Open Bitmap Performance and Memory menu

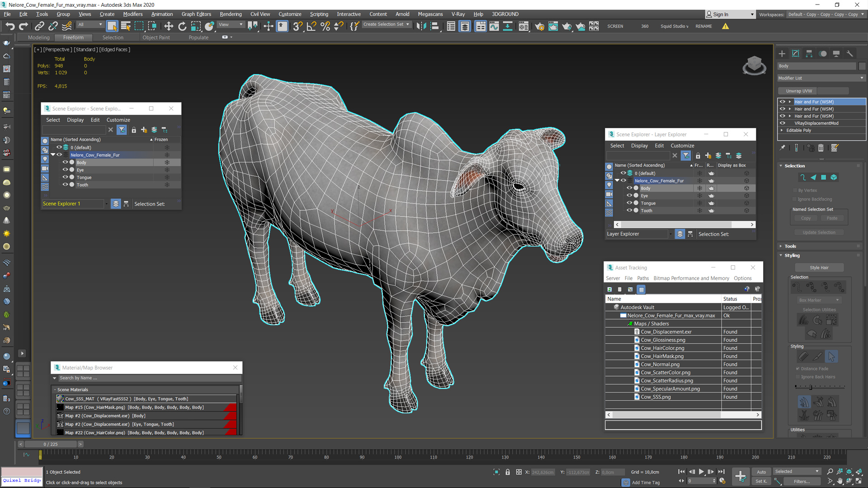pos(691,278)
